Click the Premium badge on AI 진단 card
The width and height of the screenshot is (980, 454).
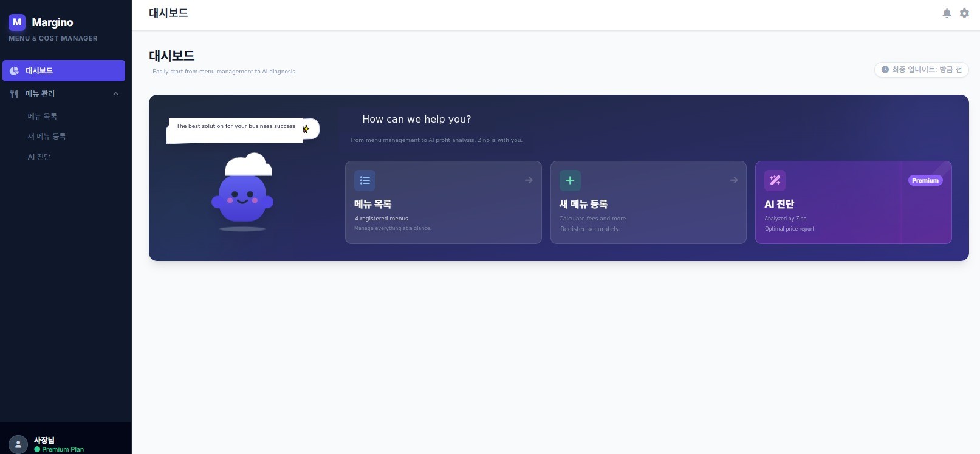pyautogui.click(x=925, y=180)
